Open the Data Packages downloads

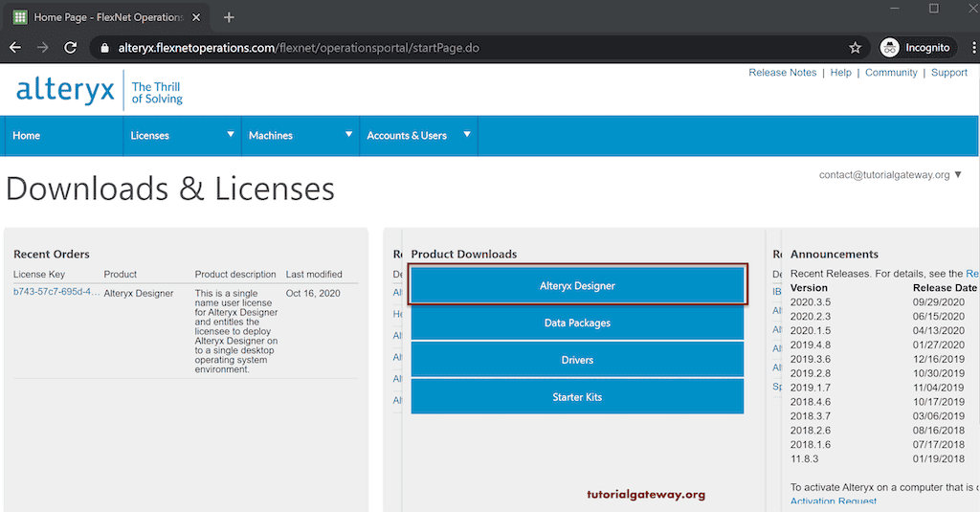point(577,323)
